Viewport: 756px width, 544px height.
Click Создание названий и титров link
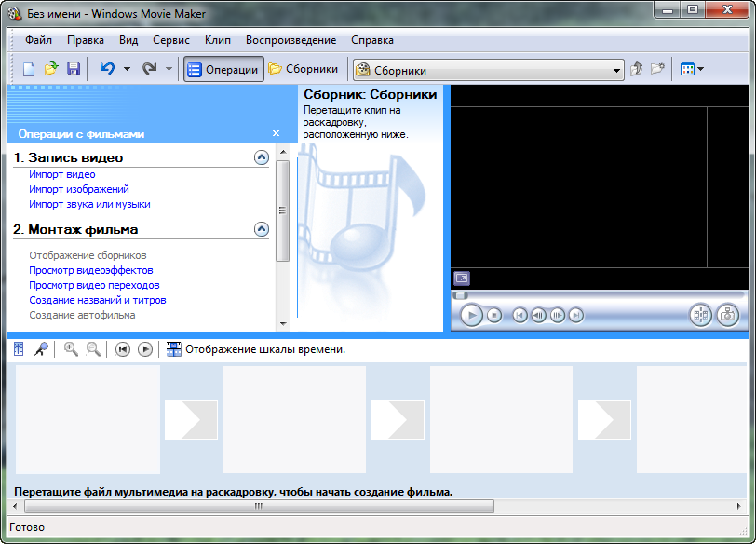[x=98, y=301]
